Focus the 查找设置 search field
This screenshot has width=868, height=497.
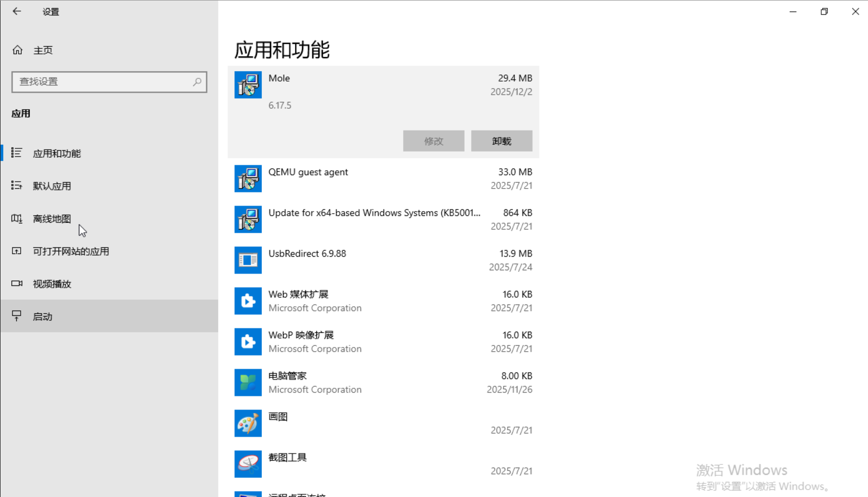click(x=103, y=82)
